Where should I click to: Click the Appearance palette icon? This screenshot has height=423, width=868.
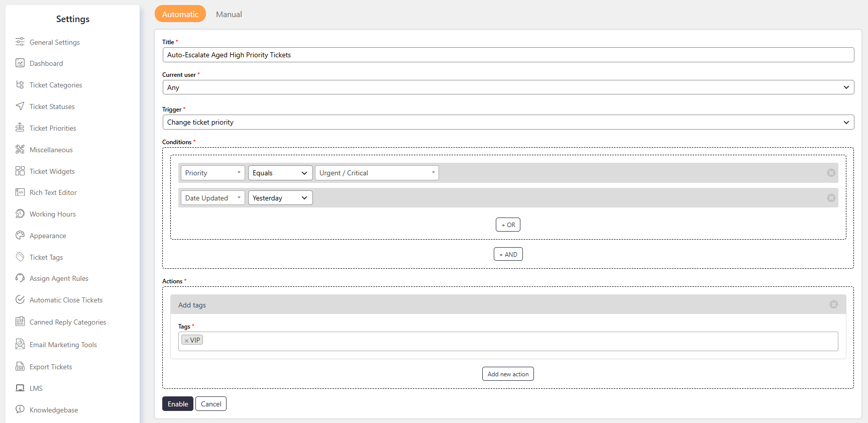pyautogui.click(x=20, y=235)
